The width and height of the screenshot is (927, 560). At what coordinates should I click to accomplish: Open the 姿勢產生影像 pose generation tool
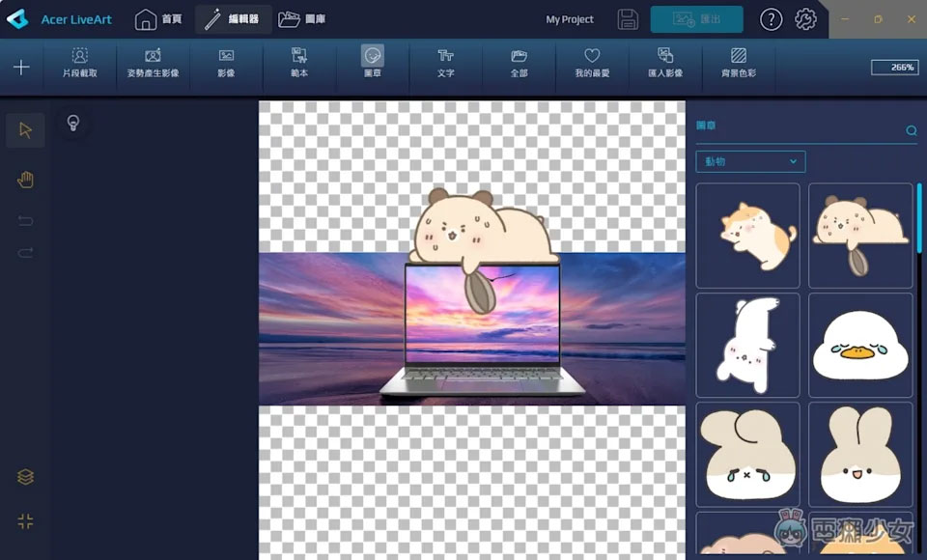pos(153,63)
